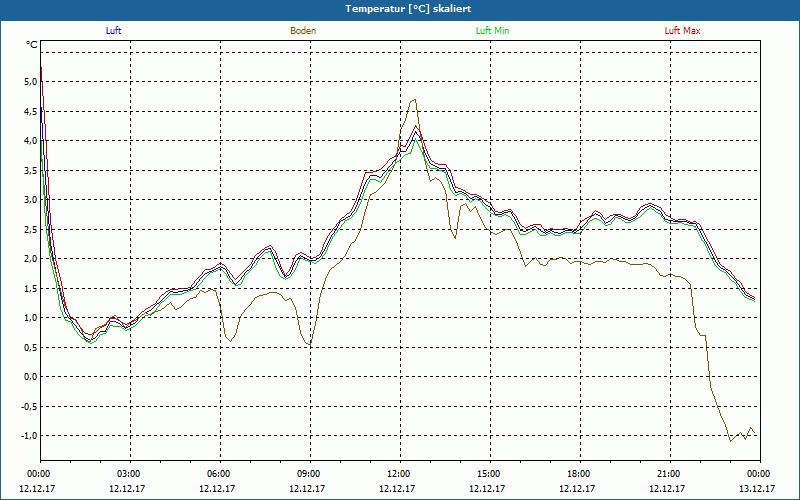The width and height of the screenshot is (800, 500).
Task: Click the 06:00 time axis label
Action: coord(220,474)
